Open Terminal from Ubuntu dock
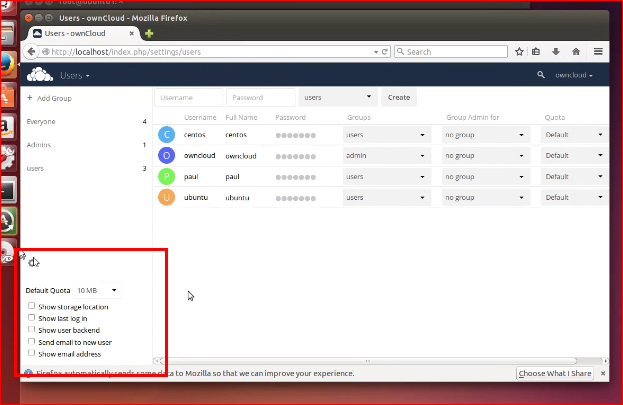This screenshot has width=623, height=405. click(8, 191)
